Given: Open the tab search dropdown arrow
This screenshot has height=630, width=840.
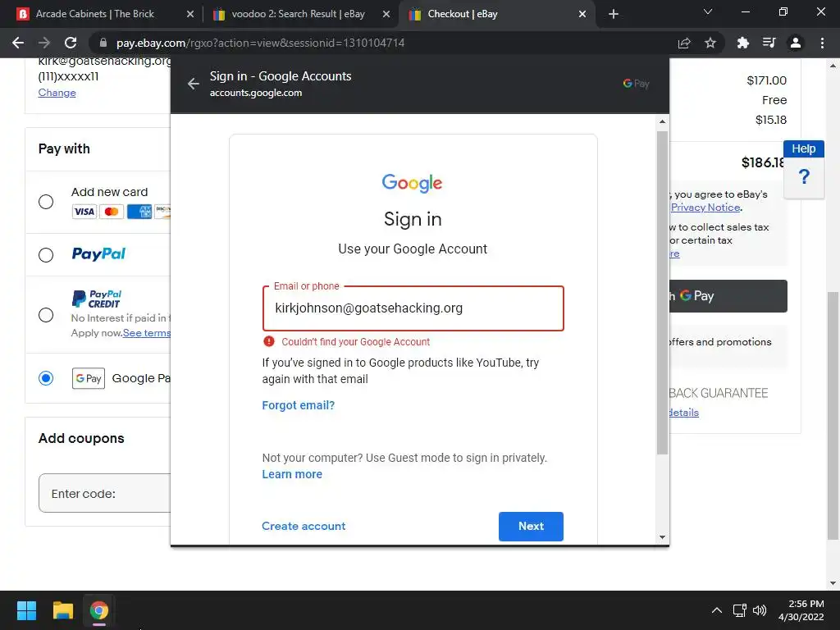Looking at the screenshot, I should [708, 11].
